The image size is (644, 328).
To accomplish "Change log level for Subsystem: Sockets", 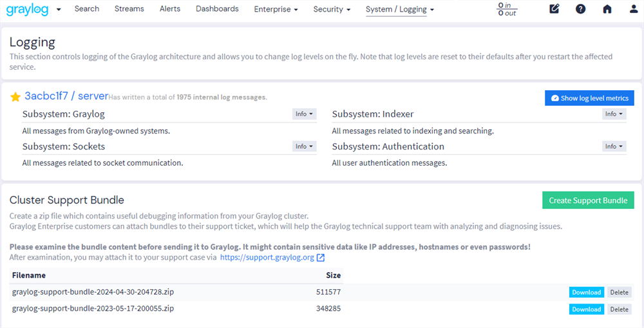I will [x=305, y=146].
